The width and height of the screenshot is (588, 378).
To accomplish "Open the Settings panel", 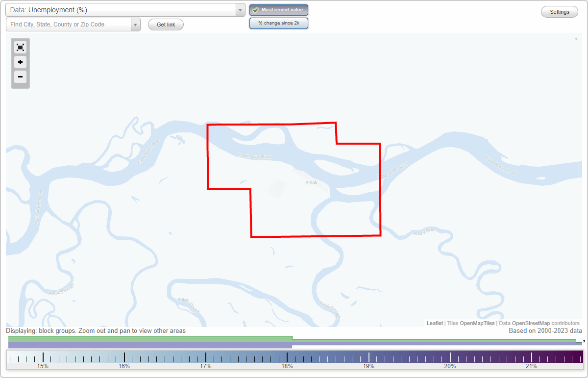I will (559, 11).
